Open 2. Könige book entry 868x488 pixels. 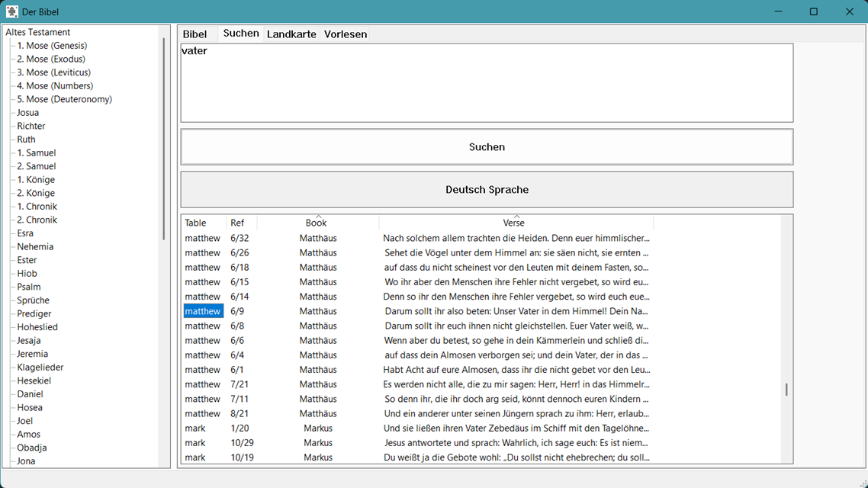[x=35, y=193]
